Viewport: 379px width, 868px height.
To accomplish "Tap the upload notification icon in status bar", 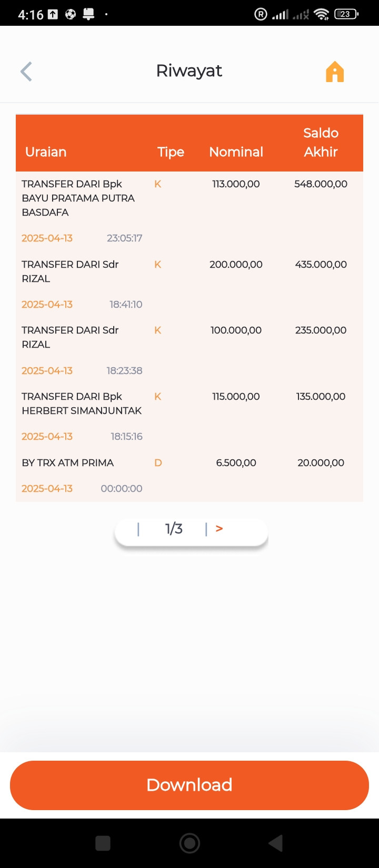I will pyautogui.click(x=53, y=15).
